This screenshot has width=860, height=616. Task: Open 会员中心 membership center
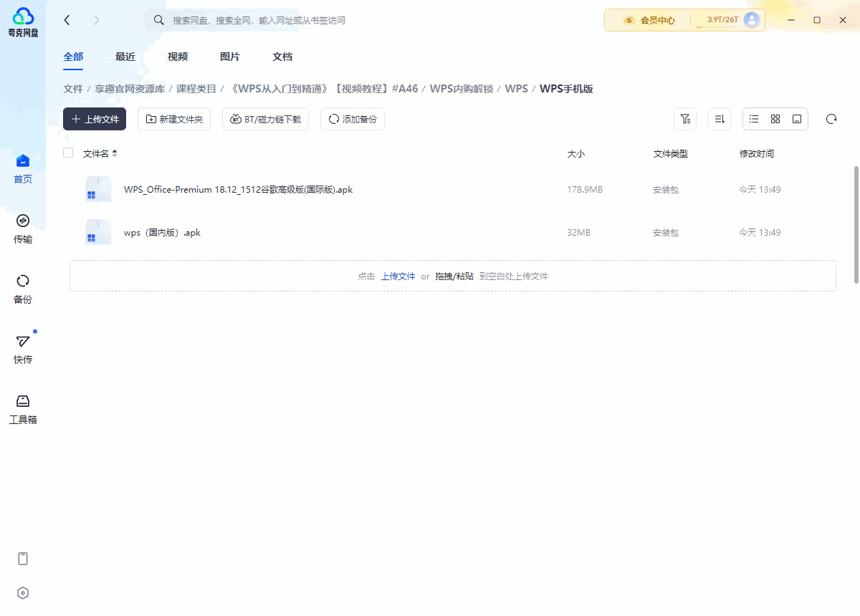(656, 20)
